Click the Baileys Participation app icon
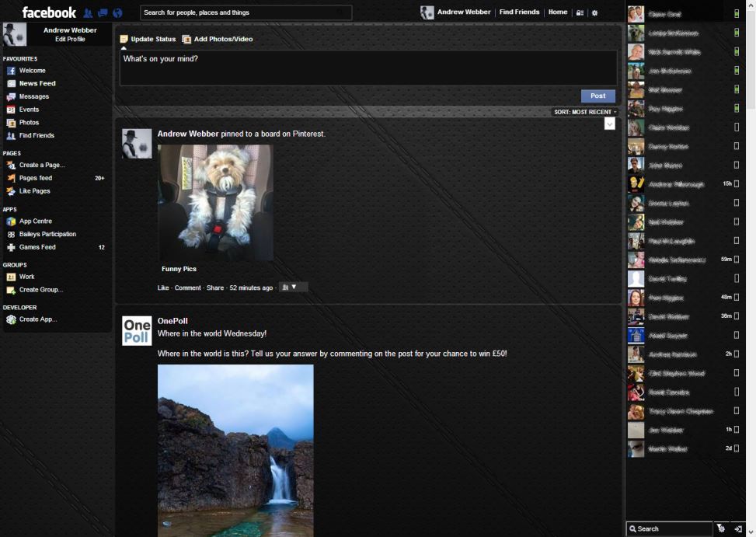The image size is (756, 537). click(x=11, y=235)
